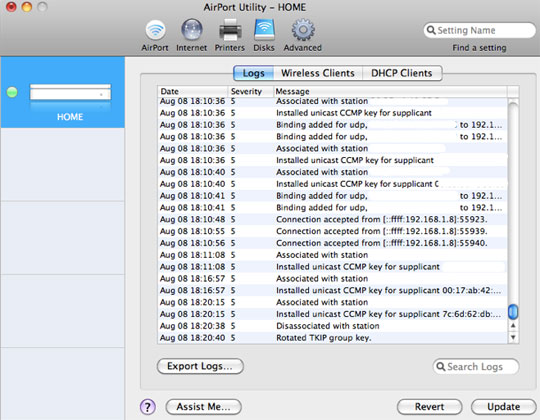
Task: Click the 'Find a setting' label
Action: [479, 48]
